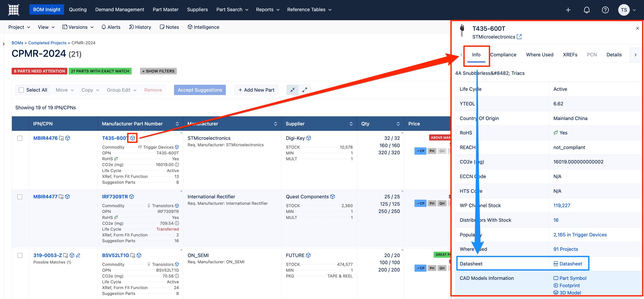Click the copy icon next to MBIR4477
644x299 pixels.
61,196
